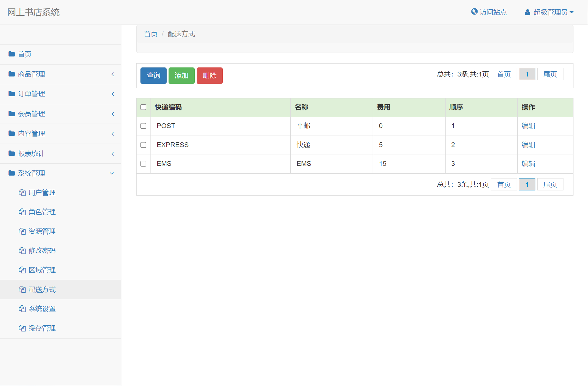The image size is (588, 386).
Task: Click the copy icon beside 用户管理
Action: pyautogui.click(x=22, y=193)
